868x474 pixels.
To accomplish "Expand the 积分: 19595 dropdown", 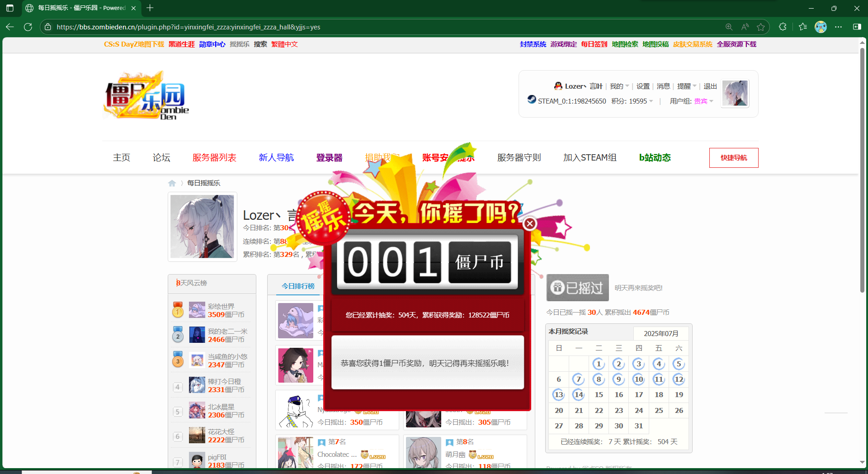I will point(632,101).
